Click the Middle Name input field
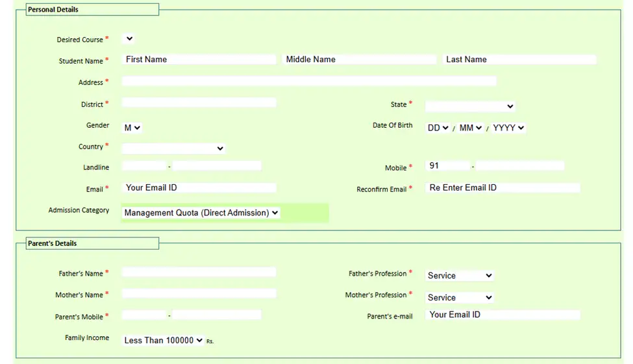This screenshot has width=633, height=364. click(359, 59)
